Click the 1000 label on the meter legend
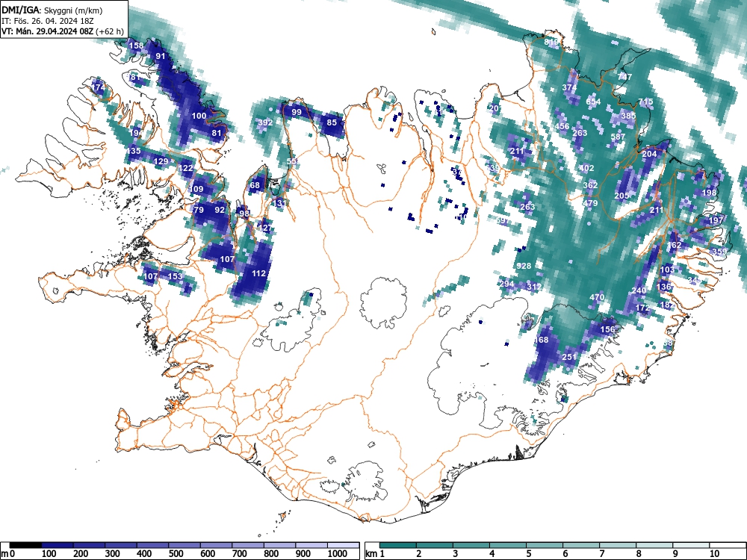 (338, 554)
